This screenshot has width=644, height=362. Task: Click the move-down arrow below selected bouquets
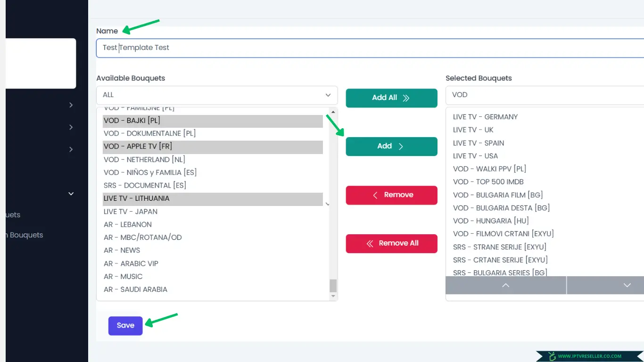click(x=627, y=285)
